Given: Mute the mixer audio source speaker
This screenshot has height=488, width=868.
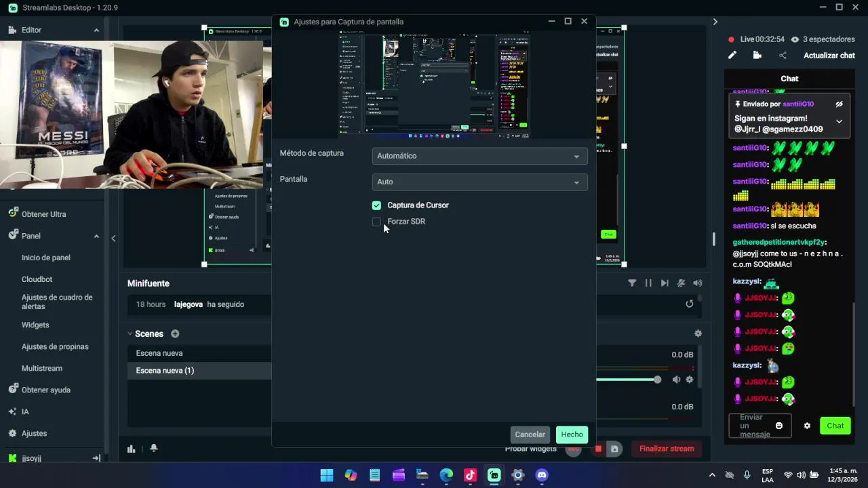Looking at the screenshot, I should [x=676, y=380].
